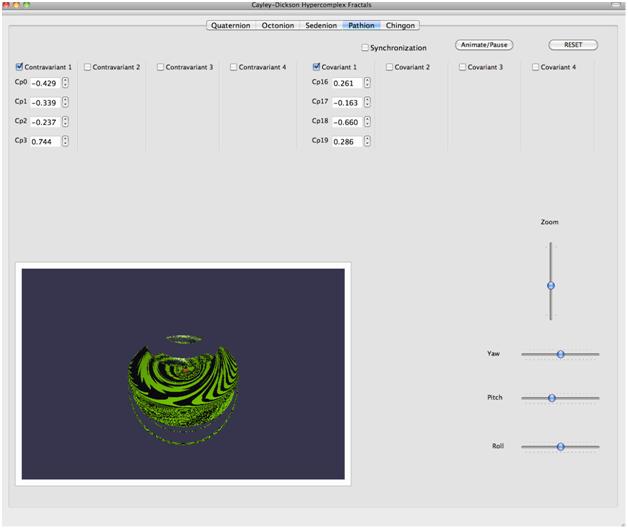628x529 pixels.
Task: Enable the Contravariant 2 checkbox
Action: [x=88, y=67]
